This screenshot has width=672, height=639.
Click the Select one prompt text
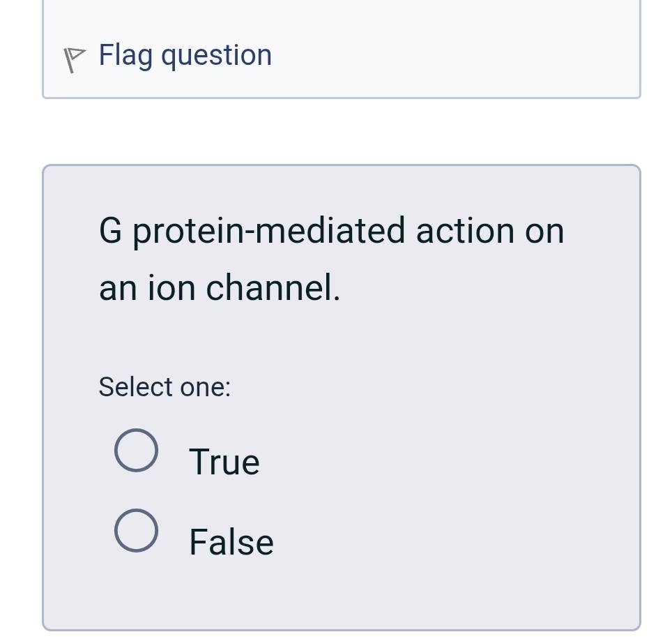[x=165, y=386]
